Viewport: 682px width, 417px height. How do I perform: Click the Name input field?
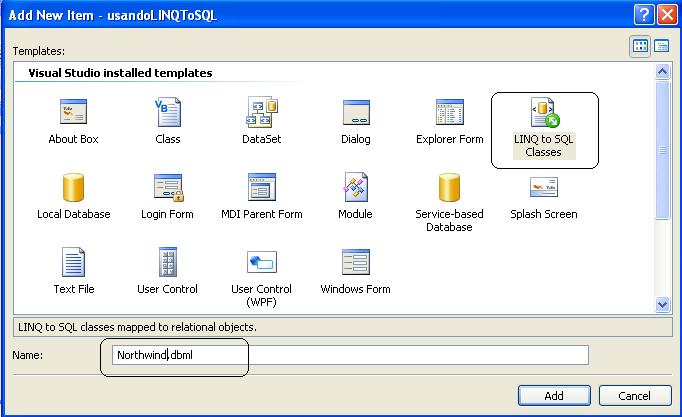pos(351,355)
